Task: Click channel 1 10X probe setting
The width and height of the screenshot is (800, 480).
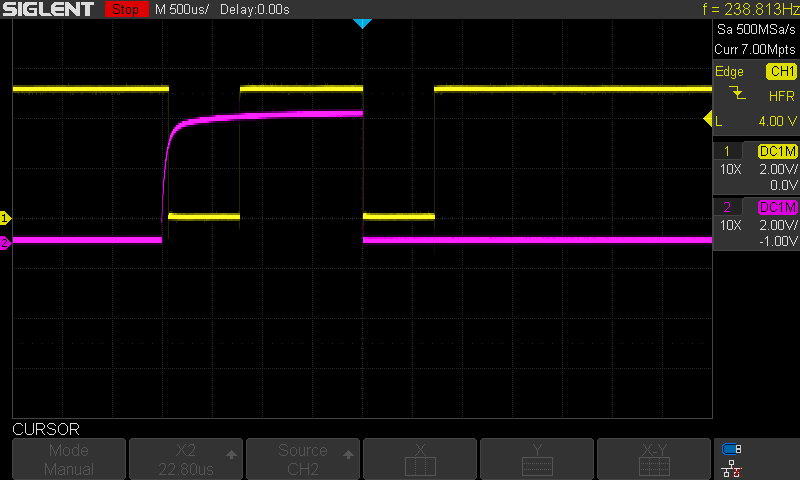Action: [730, 169]
